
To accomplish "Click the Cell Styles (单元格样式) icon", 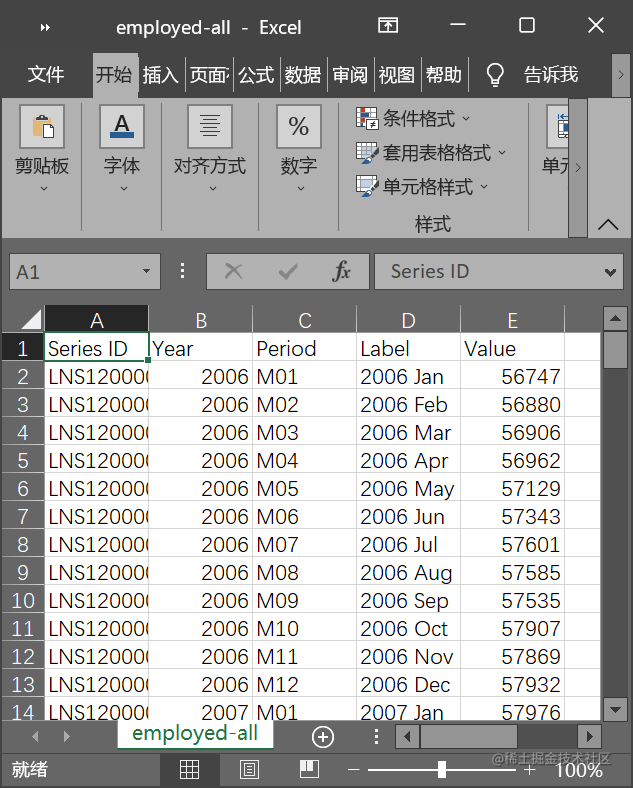I will (367, 186).
